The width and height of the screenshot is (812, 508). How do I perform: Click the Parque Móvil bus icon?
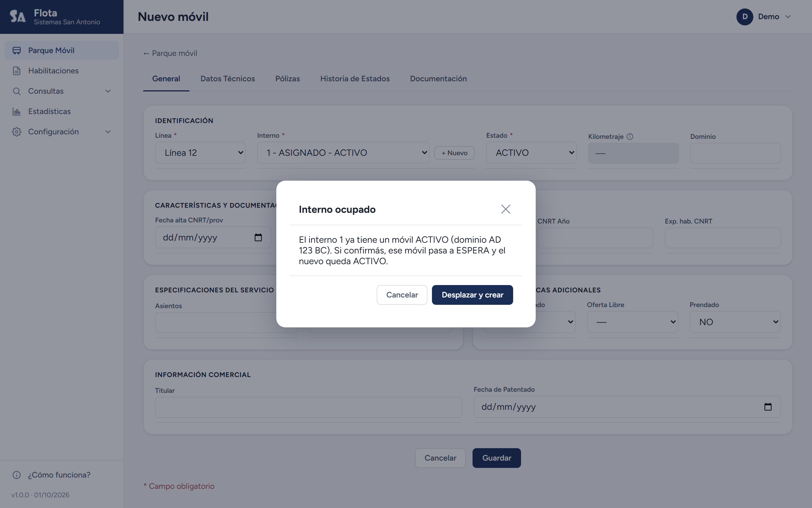(x=16, y=51)
